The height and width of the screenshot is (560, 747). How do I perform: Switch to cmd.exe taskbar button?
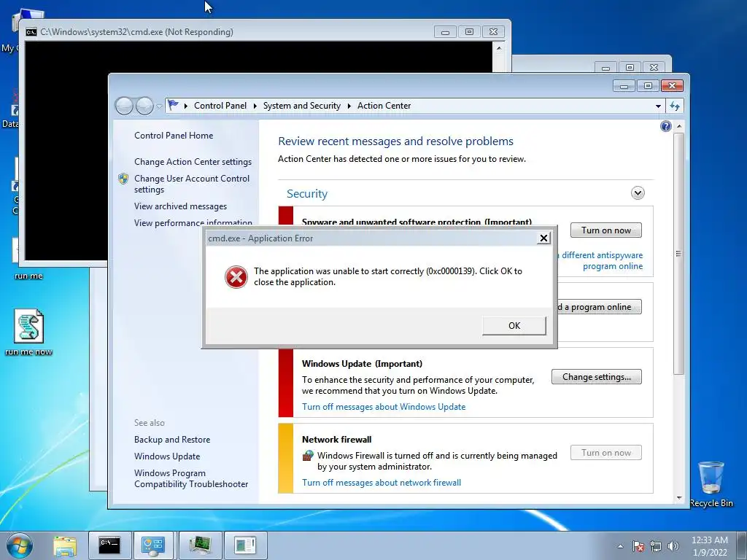109,545
